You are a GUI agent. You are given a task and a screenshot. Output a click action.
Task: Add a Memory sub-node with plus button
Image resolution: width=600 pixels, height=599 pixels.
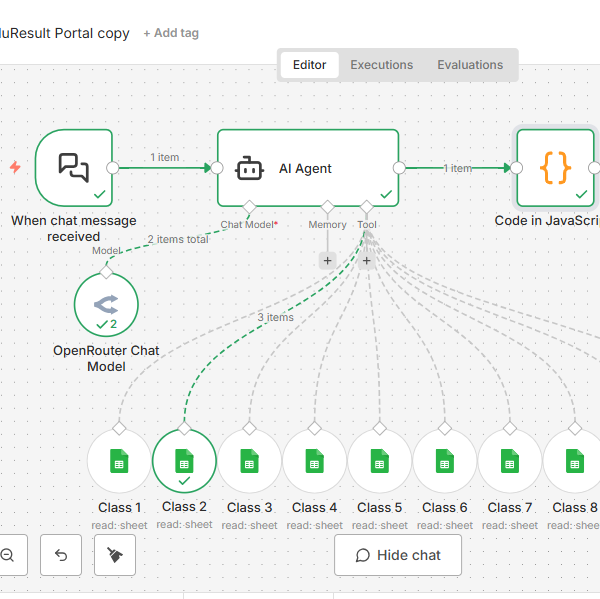[x=328, y=261]
